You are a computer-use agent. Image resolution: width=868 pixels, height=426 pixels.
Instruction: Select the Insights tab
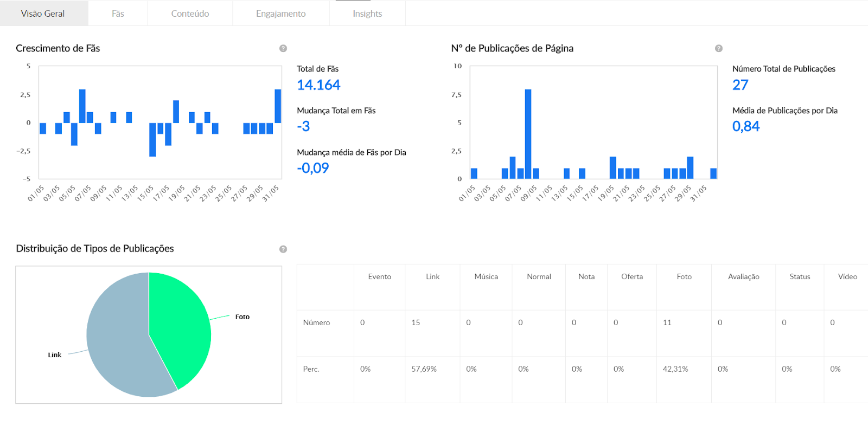(367, 14)
